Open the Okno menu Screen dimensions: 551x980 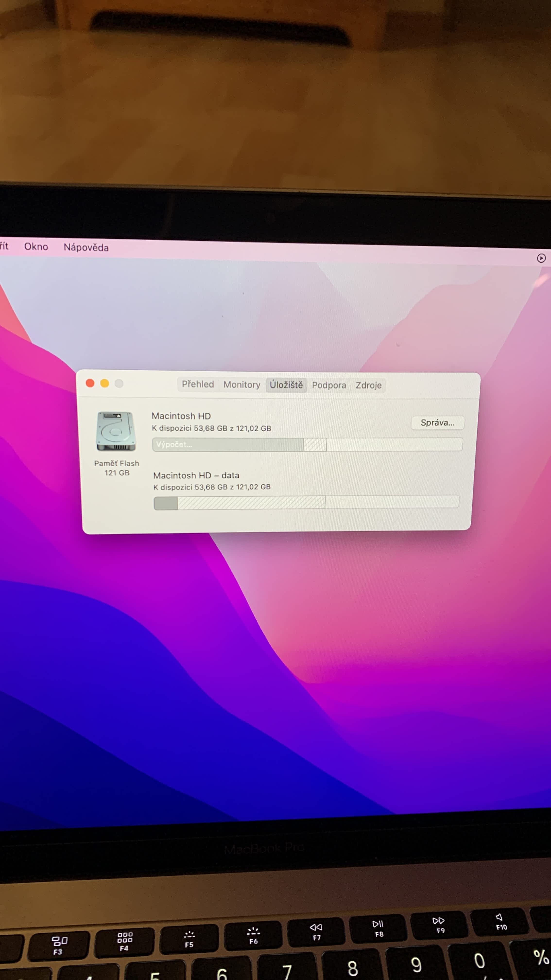pyautogui.click(x=36, y=246)
